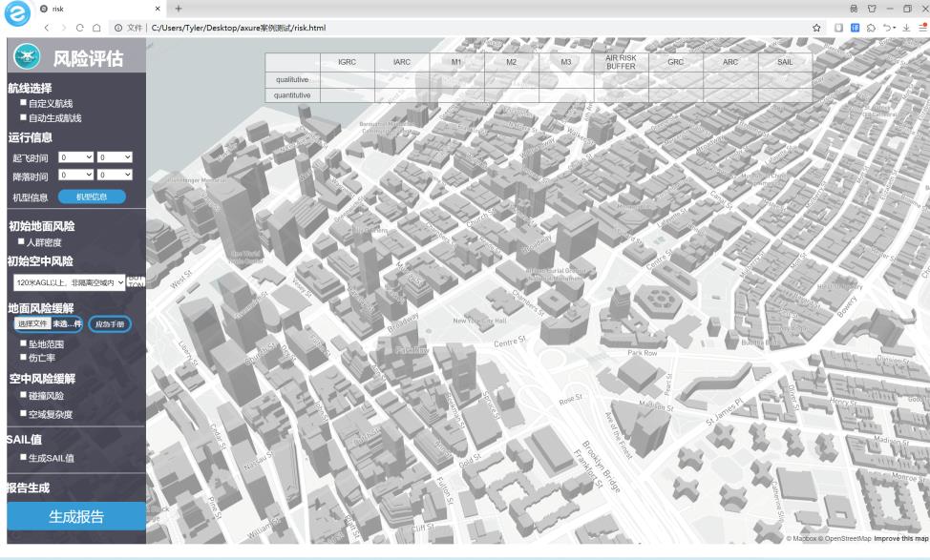Click the M3 column header

(x=566, y=62)
